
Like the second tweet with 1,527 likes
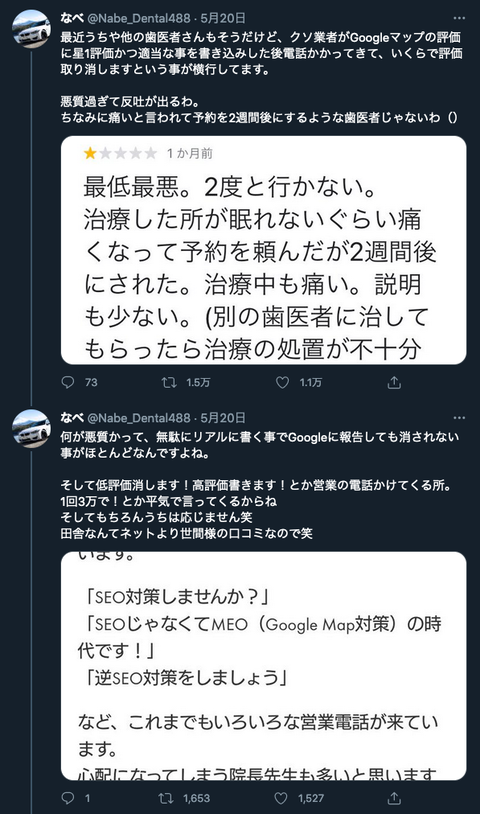click(x=281, y=798)
